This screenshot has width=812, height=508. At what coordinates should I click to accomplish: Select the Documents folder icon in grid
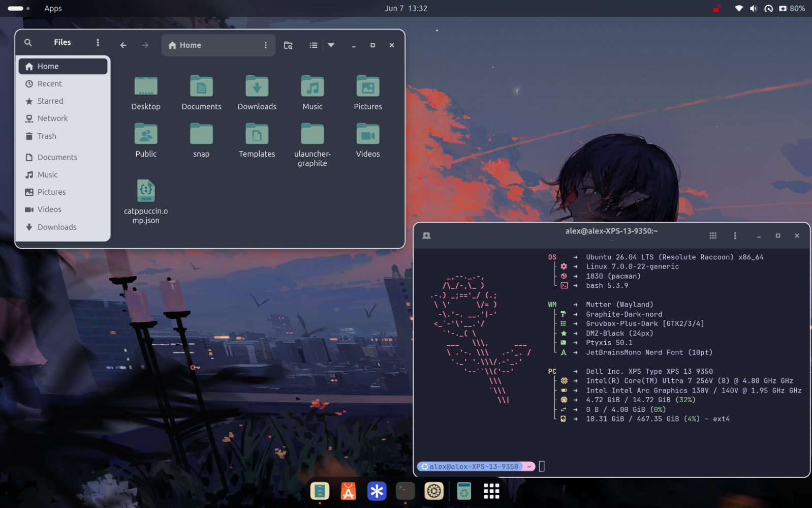pos(201,86)
